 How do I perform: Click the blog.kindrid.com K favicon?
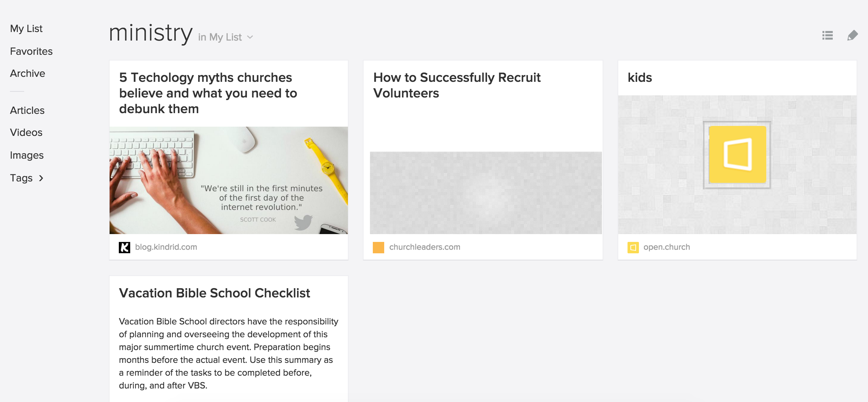click(x=125, y=247)
